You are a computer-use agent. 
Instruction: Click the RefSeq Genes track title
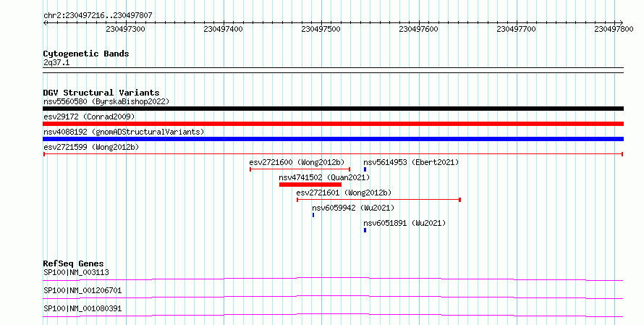click(x=74, y=263)
